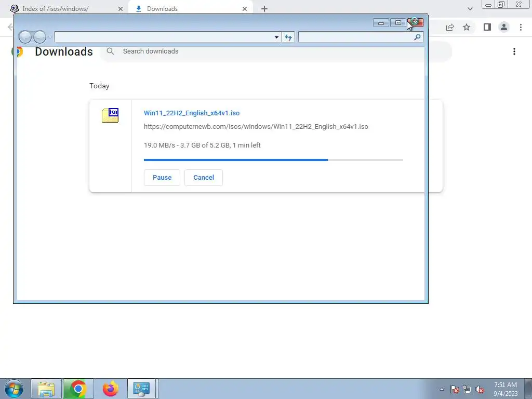Launch Firefox from the taskbar
This screenshot has height=399, width=532.
point(110,389)
